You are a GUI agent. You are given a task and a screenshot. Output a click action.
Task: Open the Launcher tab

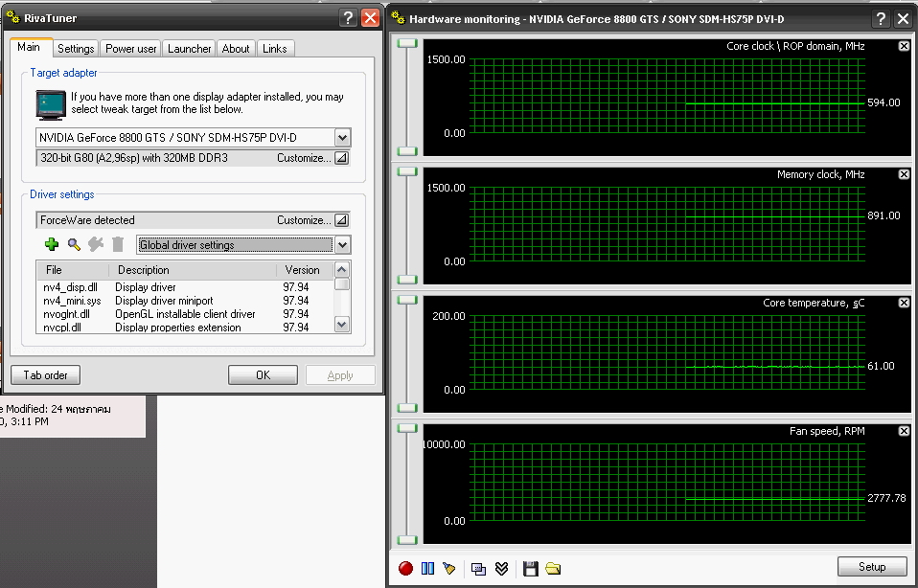pyautogui.click(x=189, y=49)
